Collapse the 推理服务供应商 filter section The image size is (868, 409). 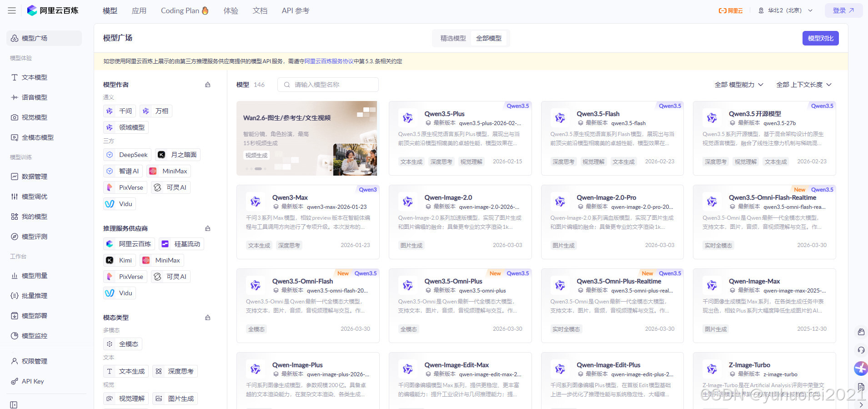click(208, 228)
